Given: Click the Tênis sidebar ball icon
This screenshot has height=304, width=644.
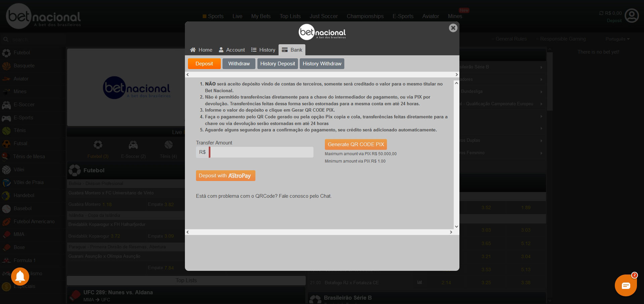Looking at the screenshot, I should coord(6,131).
